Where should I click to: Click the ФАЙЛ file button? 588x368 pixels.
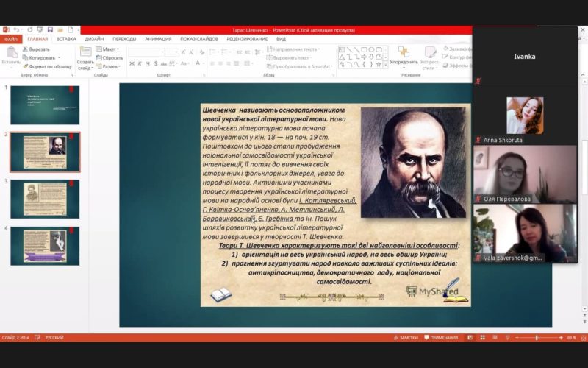(x=10, y=39)
